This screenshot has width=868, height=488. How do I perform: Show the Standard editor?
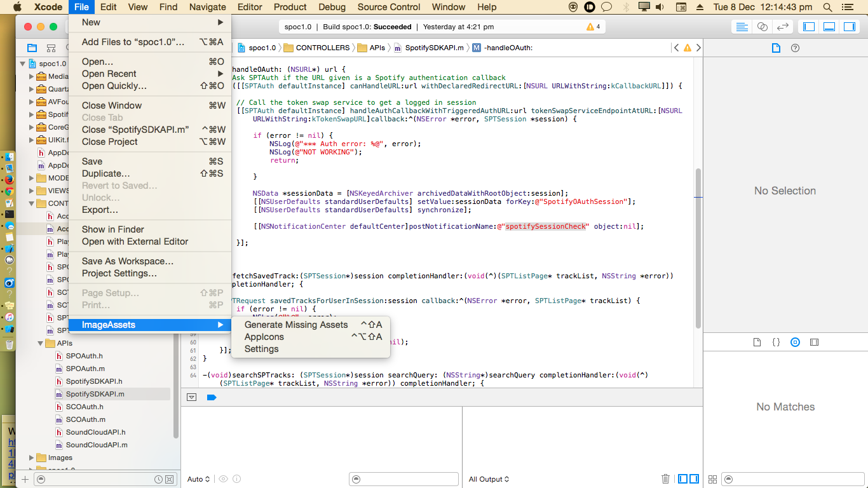(x=742, y=27)
